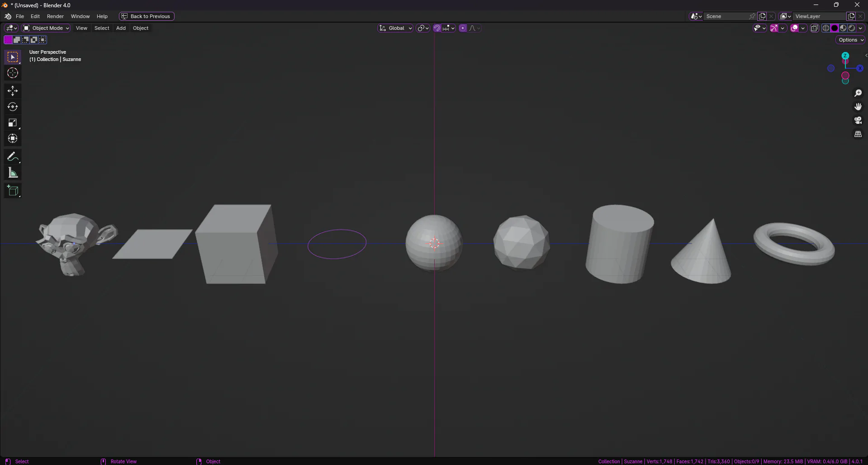Open the pivot point dropdown

point(423,28)
